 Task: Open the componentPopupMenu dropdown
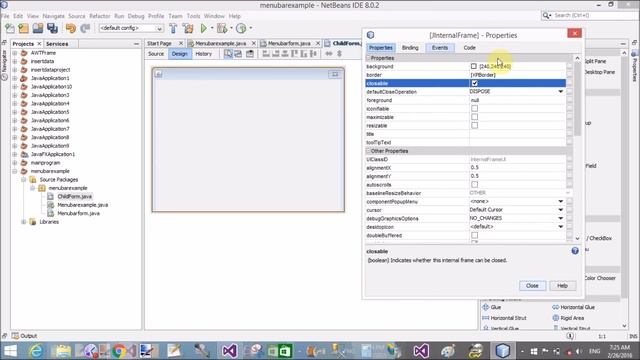pyautogui.click(x=560, y=202)
